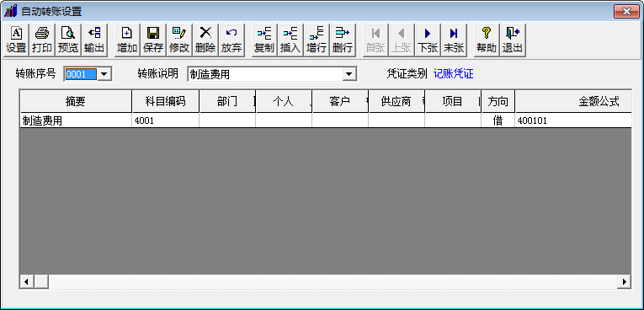Select the formula cell 400101
The height and width of the screenshot is (310, 644).
573,120
